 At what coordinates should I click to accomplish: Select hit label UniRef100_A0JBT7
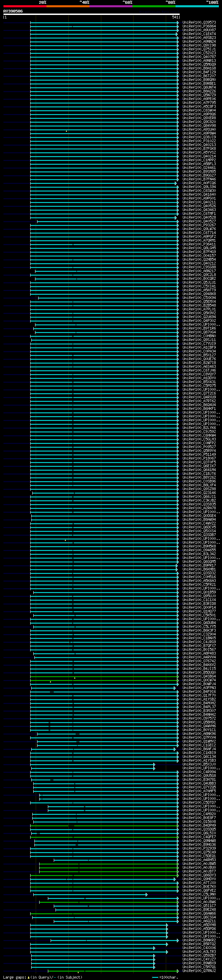pos(199,872)
